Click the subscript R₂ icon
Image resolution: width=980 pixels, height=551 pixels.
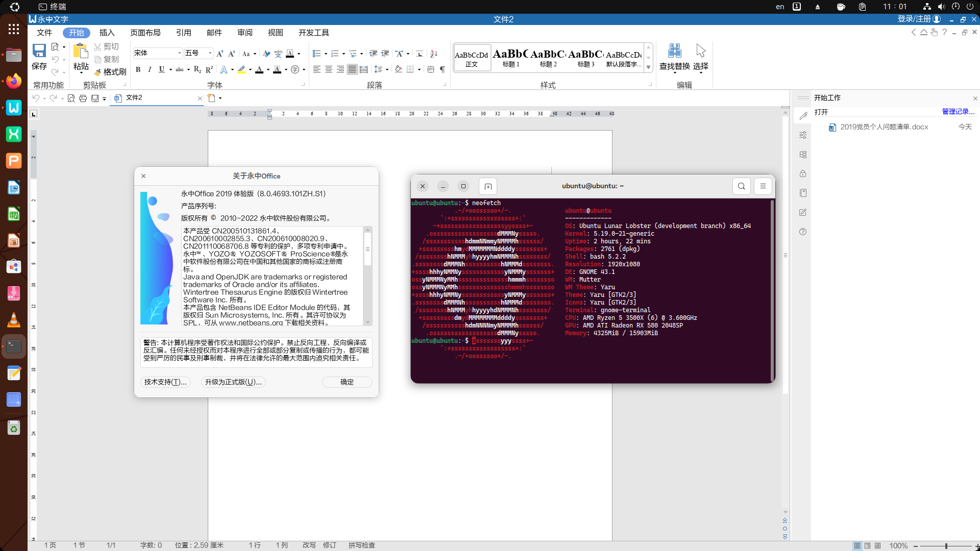click(198, 69)
